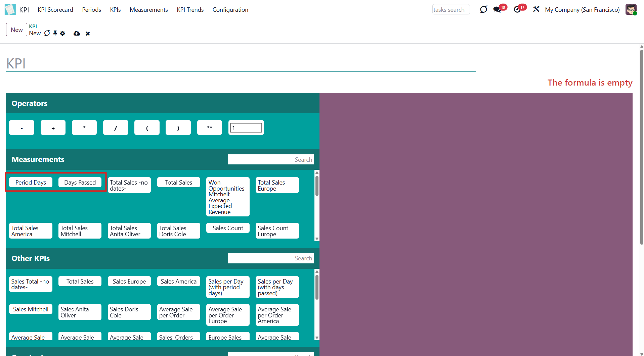Click the wrench tools icon
The width and height of the screenshot is (644, 356).
pos(536,9)
